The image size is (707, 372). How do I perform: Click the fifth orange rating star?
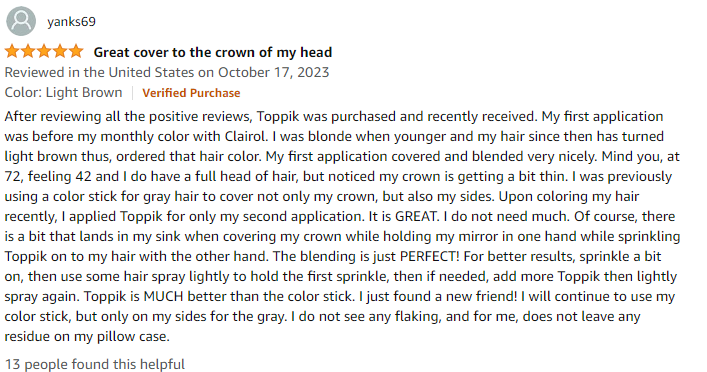76,51
